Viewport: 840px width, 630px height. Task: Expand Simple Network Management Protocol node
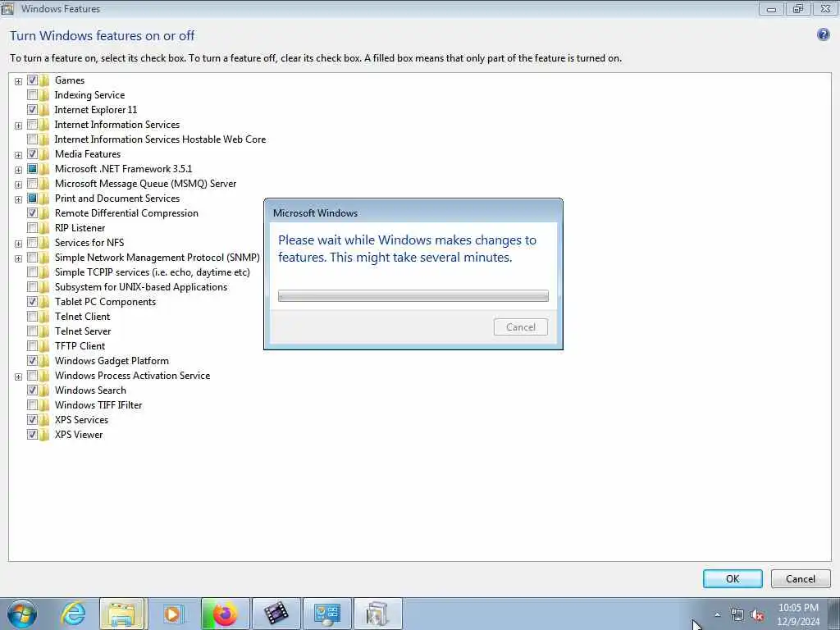[18, 258]
